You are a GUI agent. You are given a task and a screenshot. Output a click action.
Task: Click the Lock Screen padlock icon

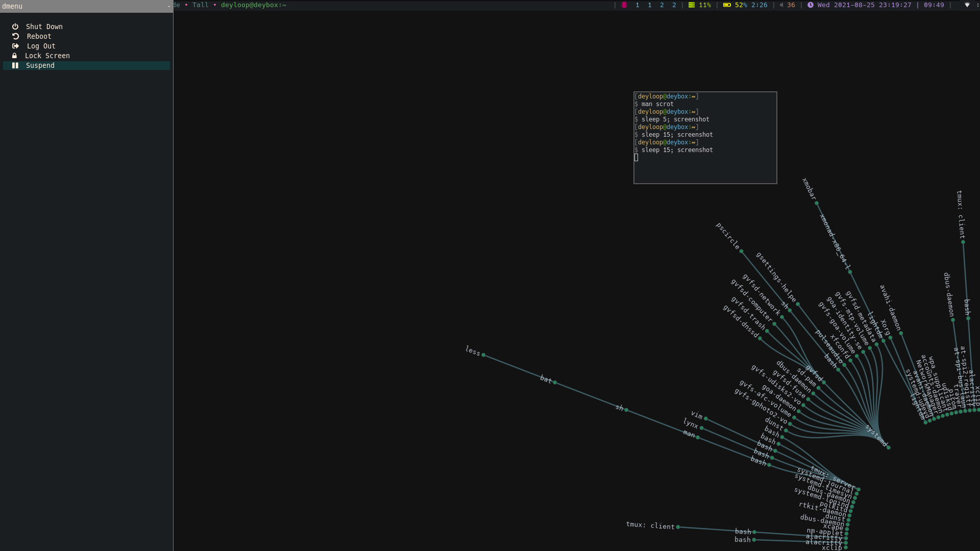point(14,56)
